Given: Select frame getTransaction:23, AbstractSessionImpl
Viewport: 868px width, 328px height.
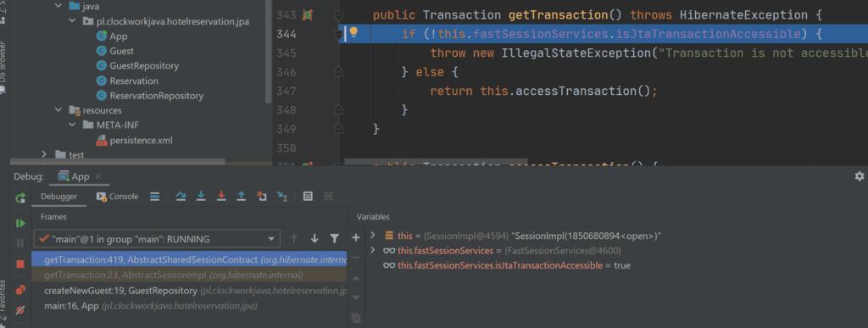Looking at the screenshot, I should [189, 275].
